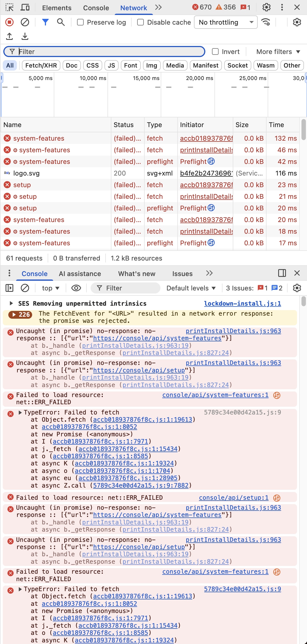Export HAR file download icon

coord(25,36)
